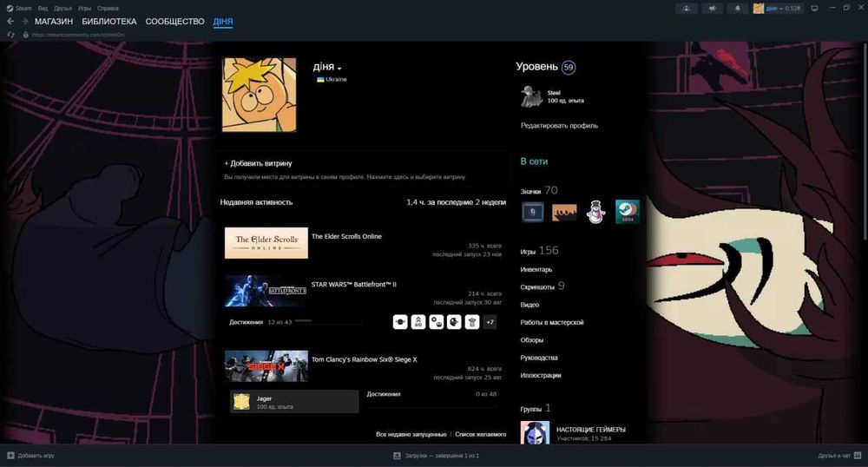Switch to the СООБЩЕСТВО tab
This screenshot has width=868, height=467.
[x=175, y=21]
